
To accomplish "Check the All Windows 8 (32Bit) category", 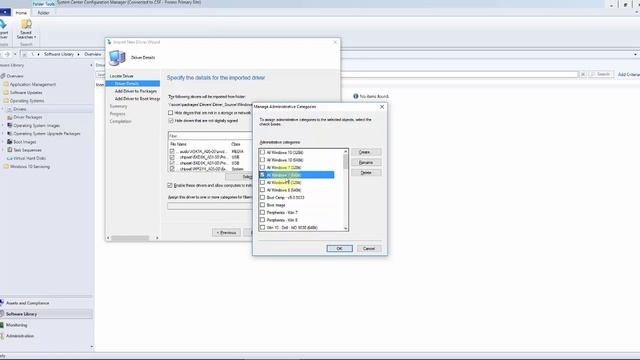I will (x=262, y=182).
